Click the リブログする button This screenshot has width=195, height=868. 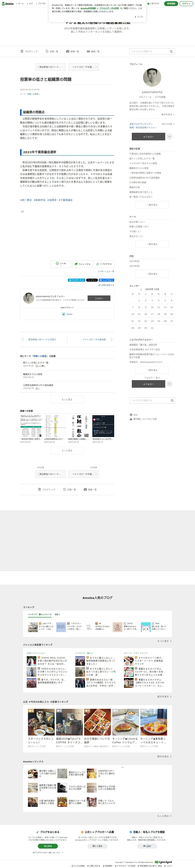coord(104,264)
